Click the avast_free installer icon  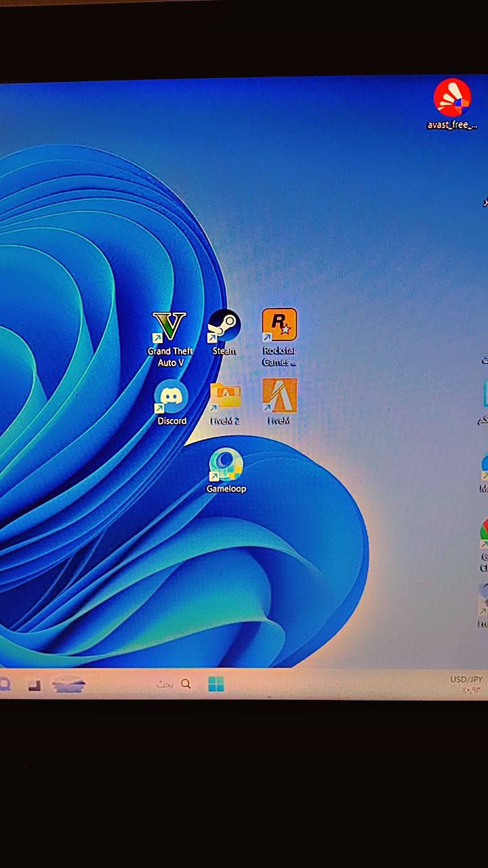(452, 99)
